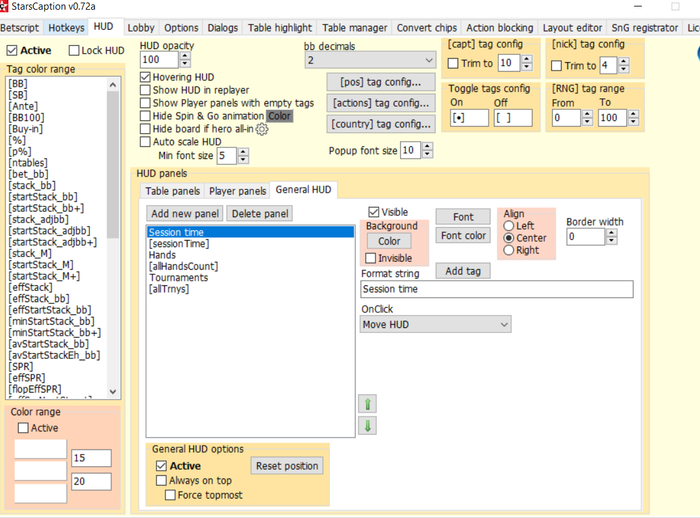Select the Left align radio button
The width and height of the screenshot is (700, 518).
point(509,227)
